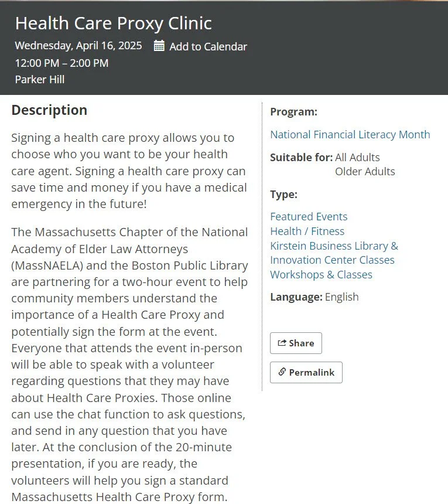The width and height of the screenshot is (448, 504).
Task: Click the Parker Hill location text
Action: [40, 79]
